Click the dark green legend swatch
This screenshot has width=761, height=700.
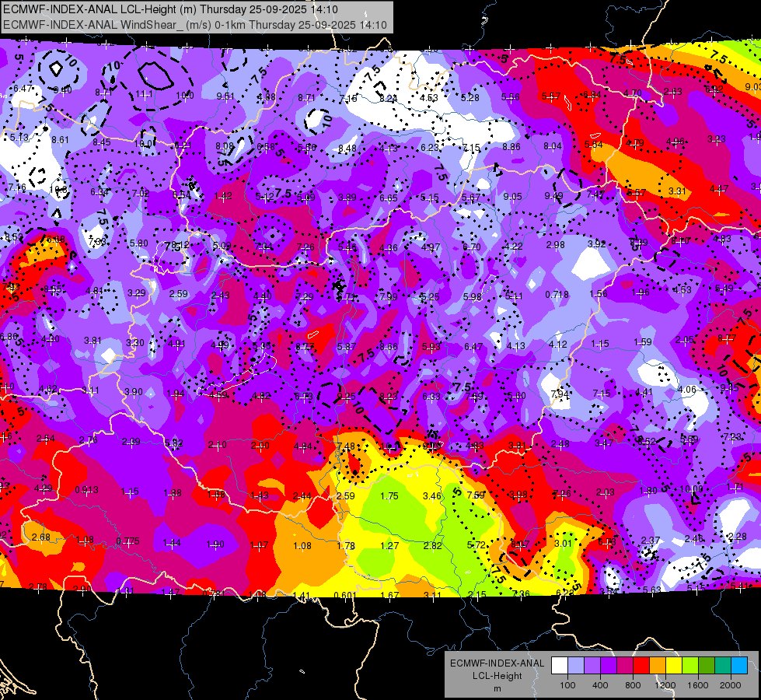707,666
